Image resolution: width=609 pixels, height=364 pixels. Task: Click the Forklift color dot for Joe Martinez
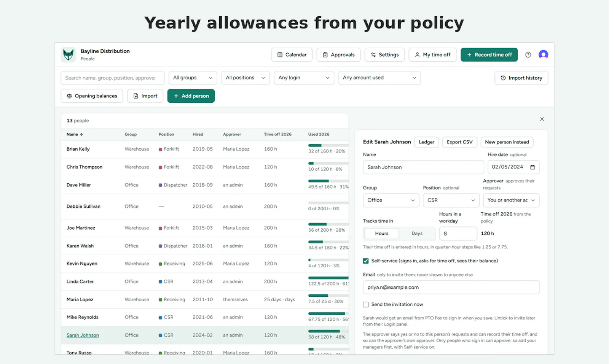(161, 228)
